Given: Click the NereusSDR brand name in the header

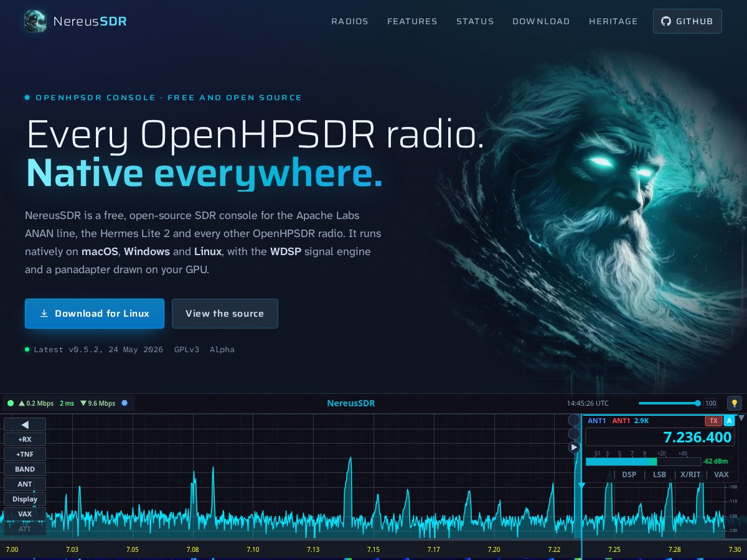Looking at the screenshot, I should tap(90, 21).
